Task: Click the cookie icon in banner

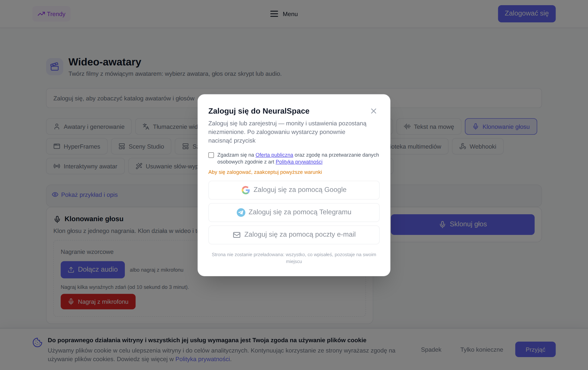Action: [37, 342]
